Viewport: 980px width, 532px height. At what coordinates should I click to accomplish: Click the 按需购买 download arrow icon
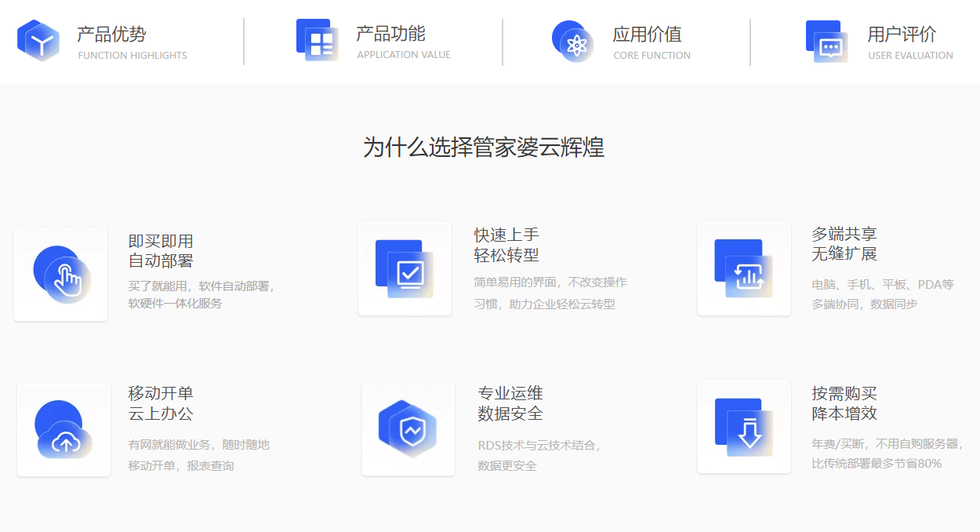[x=744, y=427]
